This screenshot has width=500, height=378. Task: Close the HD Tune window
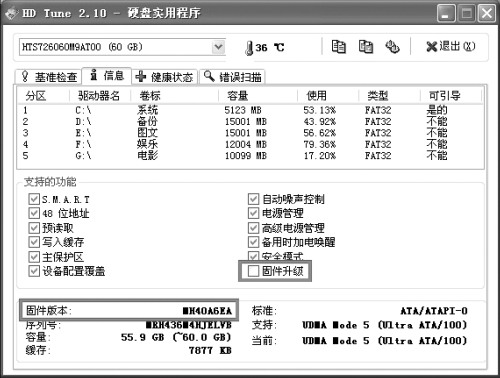click(486, 14)
